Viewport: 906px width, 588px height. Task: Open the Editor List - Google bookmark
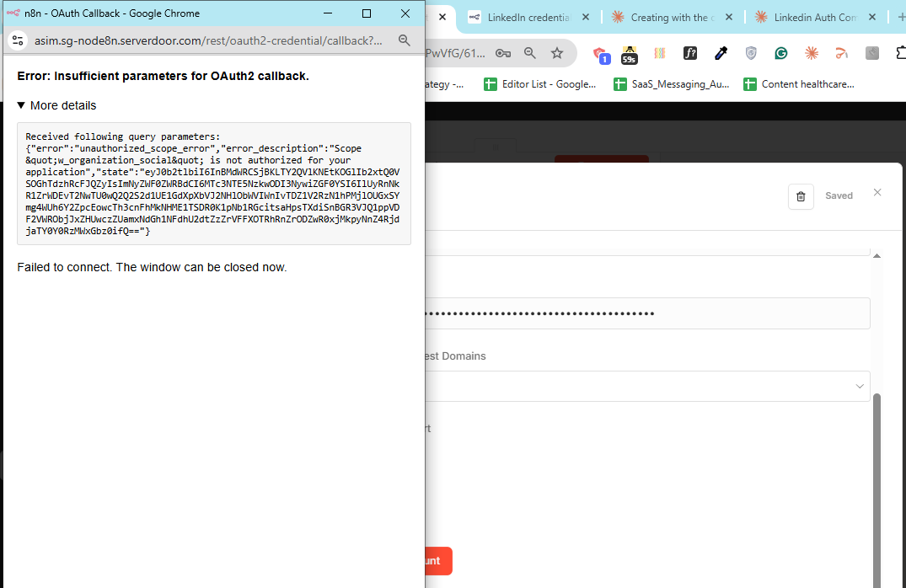point(539,84)
